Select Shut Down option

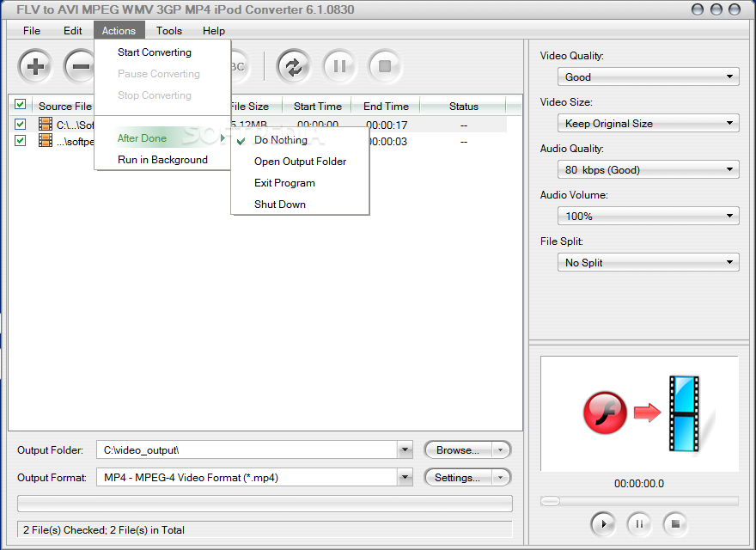[x=300, y=204]
